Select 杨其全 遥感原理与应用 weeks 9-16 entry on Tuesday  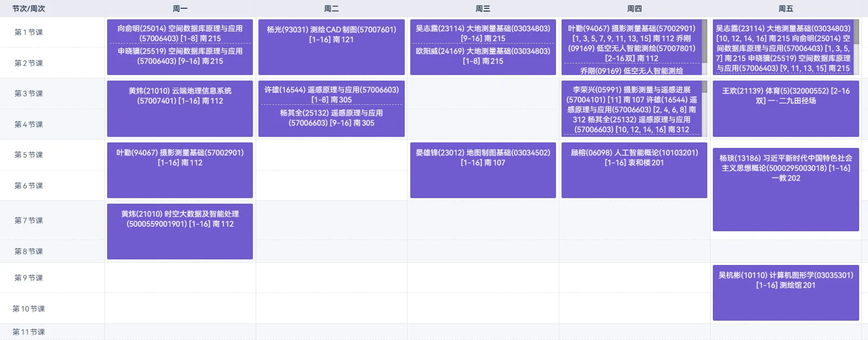pyautogui.click(x=331, y=118)
